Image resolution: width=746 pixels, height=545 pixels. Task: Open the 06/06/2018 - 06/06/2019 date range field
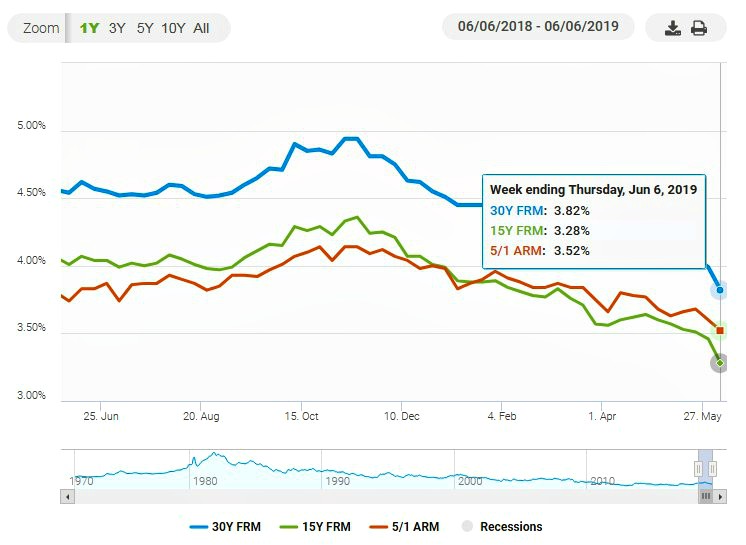click(x=538, y=26)
